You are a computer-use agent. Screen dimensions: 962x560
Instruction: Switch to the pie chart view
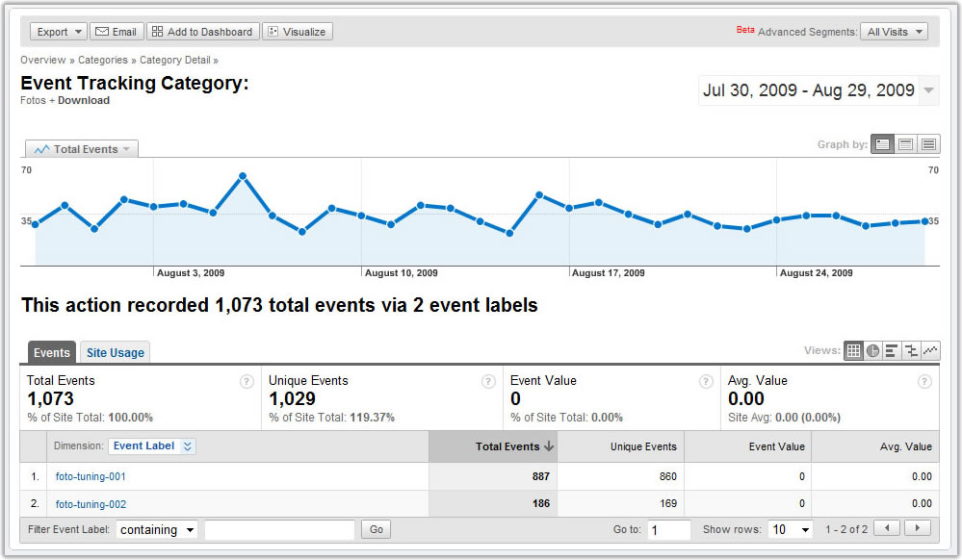872,351
